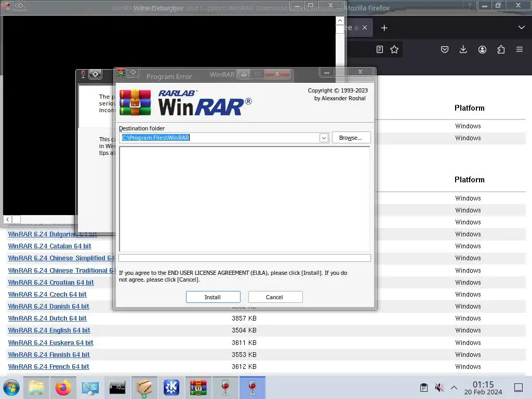532x399 pixels.
Task: Click the scroll-left arrow in Wine Debugger
Action: (x=7, y=220)
